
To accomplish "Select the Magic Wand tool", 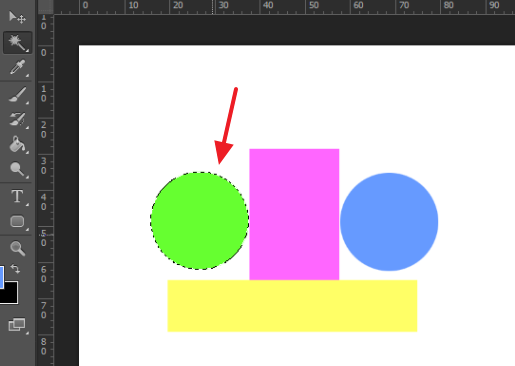I will tap(17, 42).
